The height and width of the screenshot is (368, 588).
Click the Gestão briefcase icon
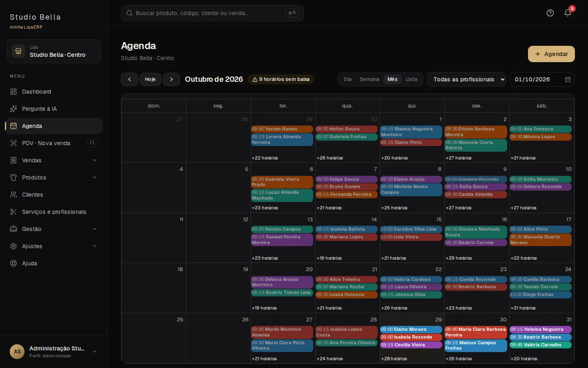coord(13,229)
